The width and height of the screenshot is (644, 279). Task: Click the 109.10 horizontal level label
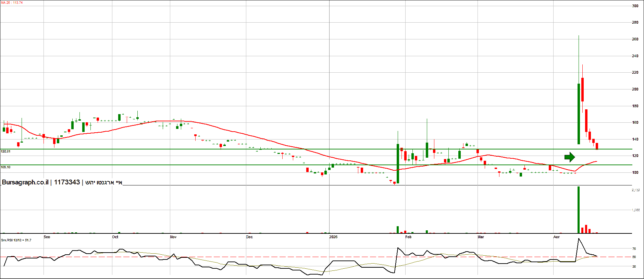point(5,167)
